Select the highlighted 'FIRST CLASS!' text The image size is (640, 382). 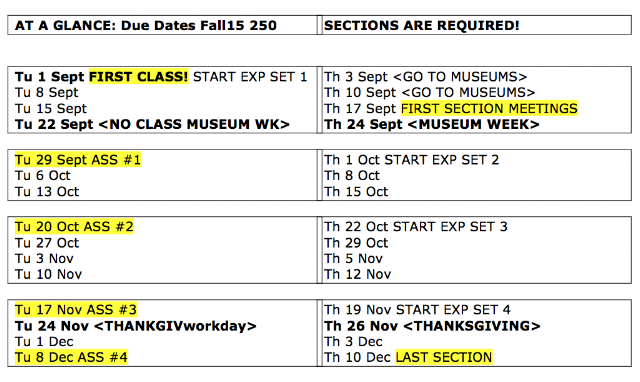(139, 77)
